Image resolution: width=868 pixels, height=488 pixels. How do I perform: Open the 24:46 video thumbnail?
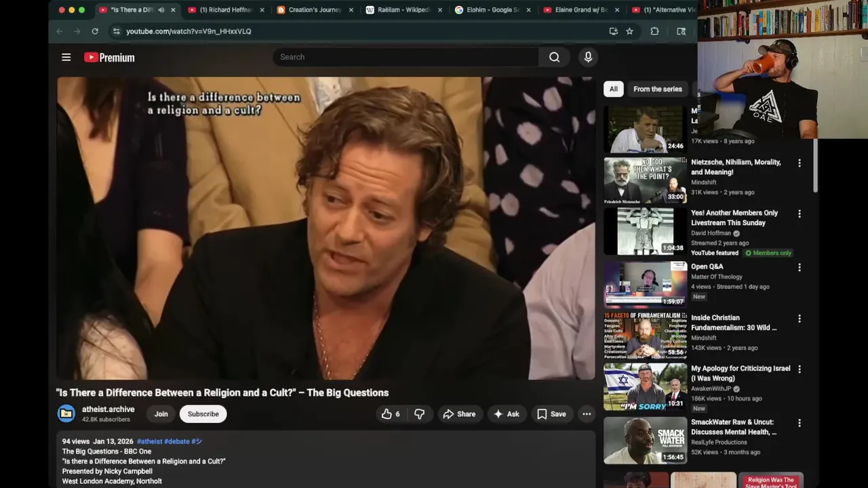646,129
